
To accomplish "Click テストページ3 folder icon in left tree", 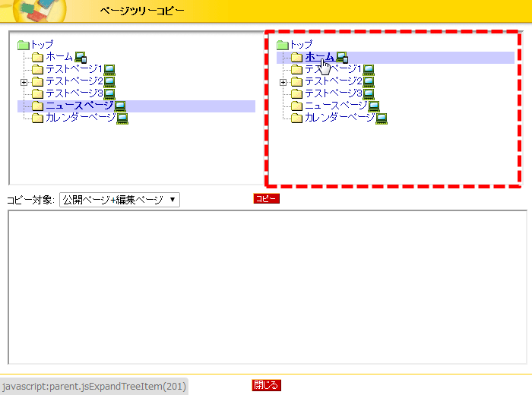I will click(38, 93).
